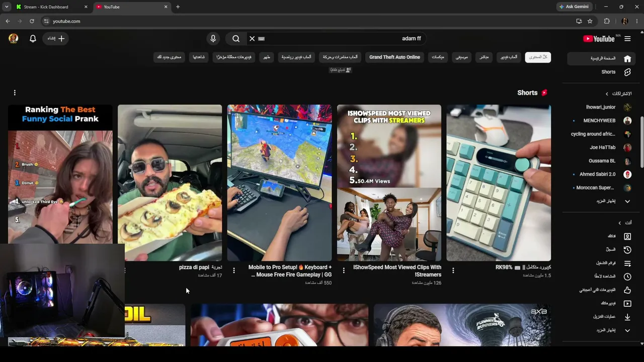
Task: Select the 'مباشر' (Live) filter chip
Action: [x=484, y=57]
